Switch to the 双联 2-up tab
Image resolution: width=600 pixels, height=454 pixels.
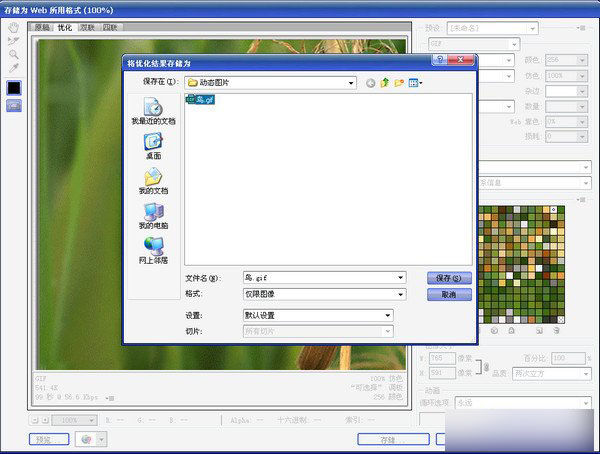click(x=87, y=27)
